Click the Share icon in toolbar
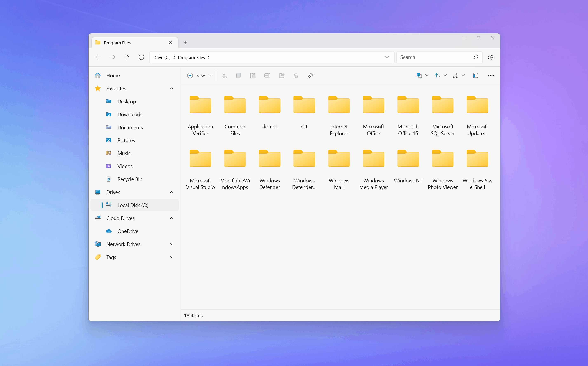 tap(282, 75)
